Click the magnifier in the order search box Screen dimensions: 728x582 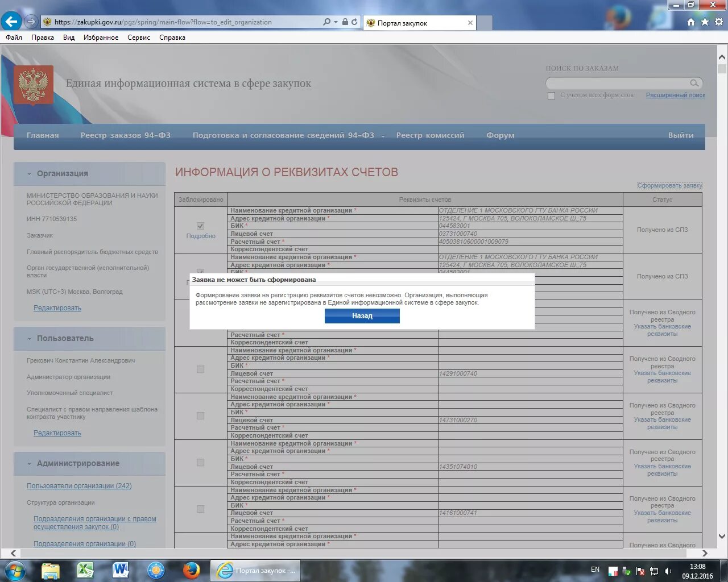(x=694, y=83)
